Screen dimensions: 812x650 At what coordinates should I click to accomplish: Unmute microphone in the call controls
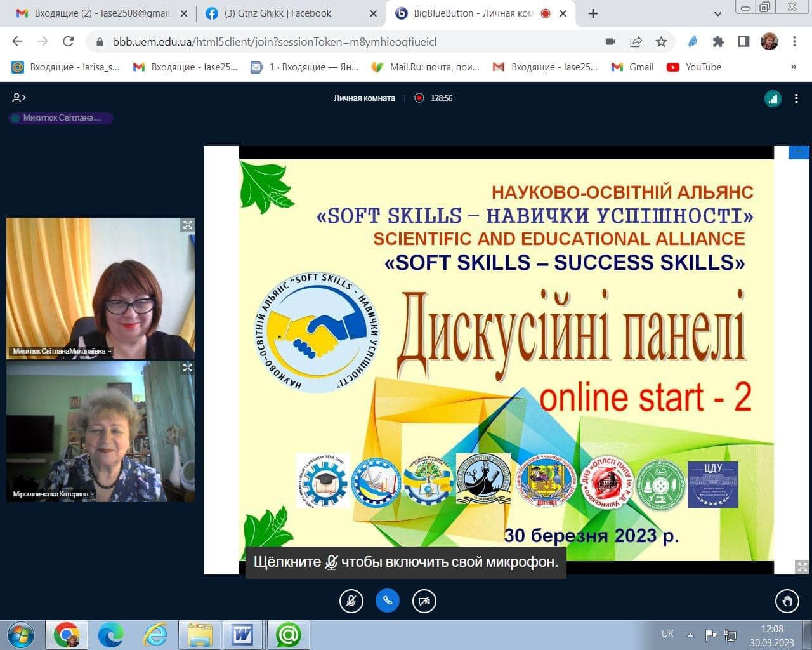[351, 601]
